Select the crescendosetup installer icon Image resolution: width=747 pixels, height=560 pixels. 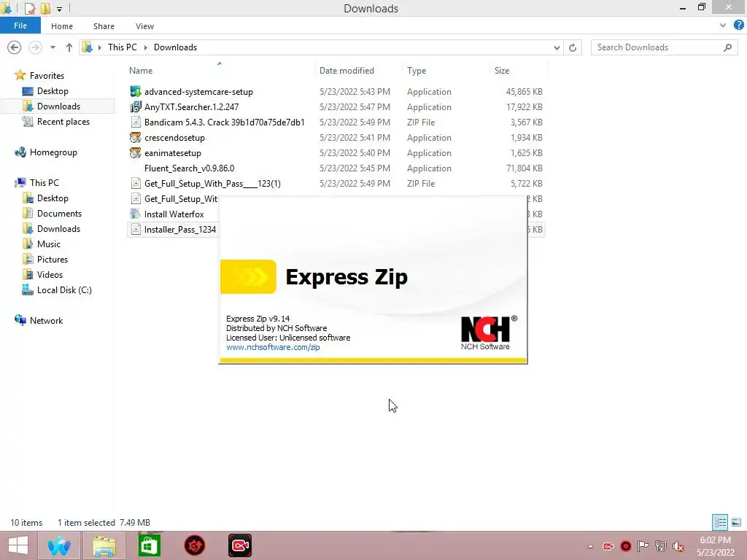(135, 138)
